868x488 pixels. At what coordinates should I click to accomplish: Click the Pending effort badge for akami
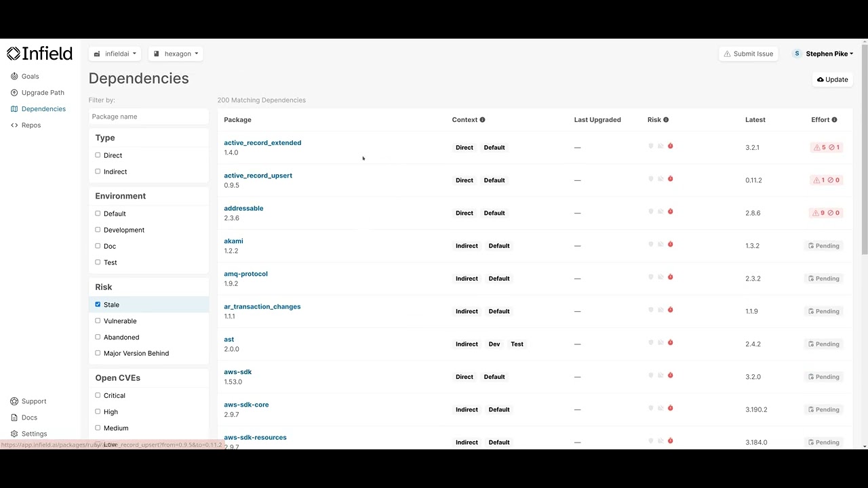pyautogui.click(x=824, y=246)
